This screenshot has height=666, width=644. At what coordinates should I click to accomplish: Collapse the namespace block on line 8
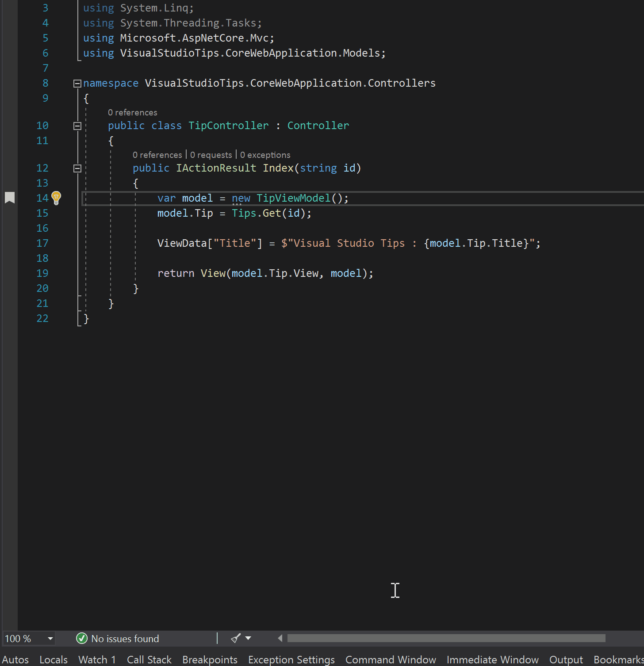77,83
